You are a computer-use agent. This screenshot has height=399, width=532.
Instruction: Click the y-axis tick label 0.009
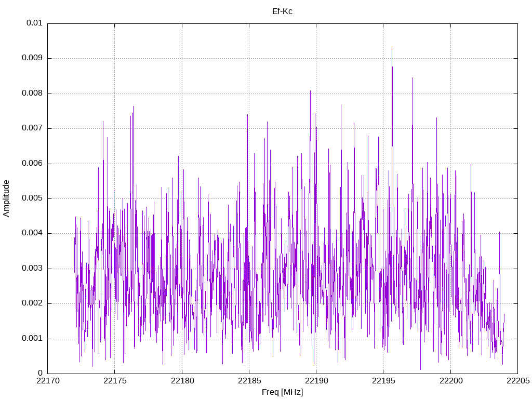click(x=32, y=58)
